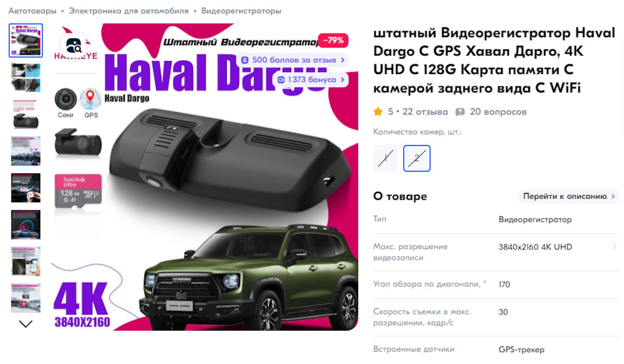Viewport: 624px width, 364px height.
Task: Open 500 баллов за отзыв offer
Action: point(293,60)
